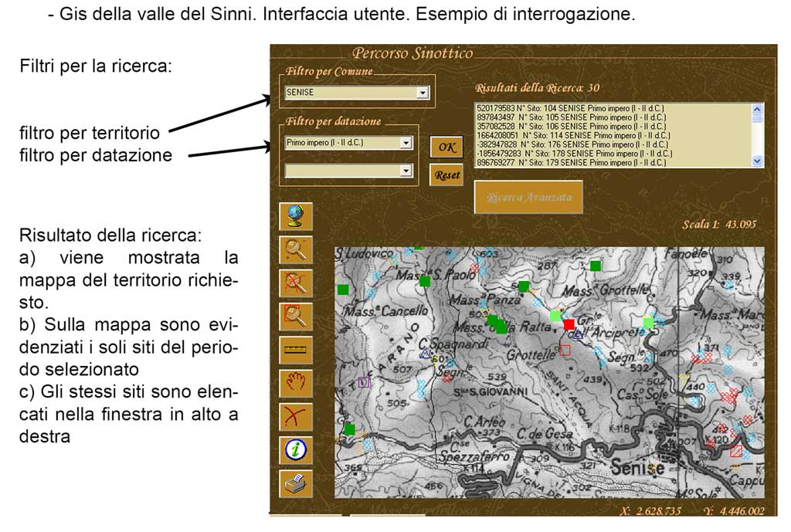The width and height of the screenshot is (791, 532).
Task: Select the magnifier zoom in/out tool
Action: (x=295, y=249)
